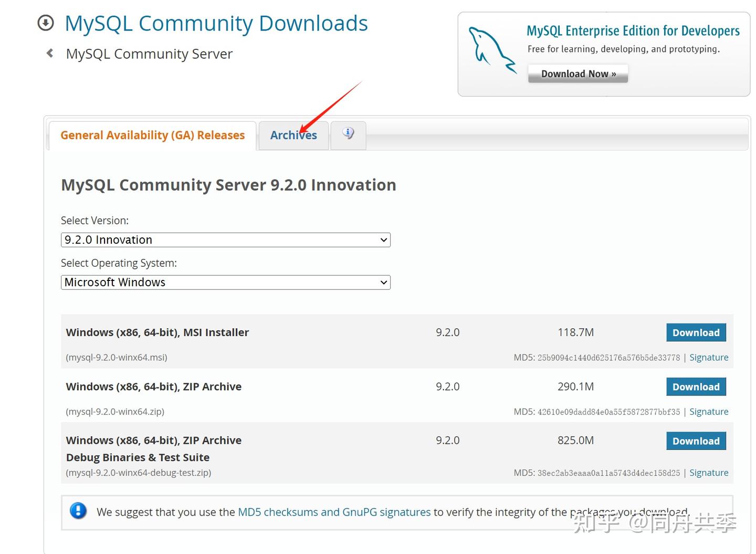Select the General Availability (GA) Releases tab
756x554 pixels.
point(152,135)
